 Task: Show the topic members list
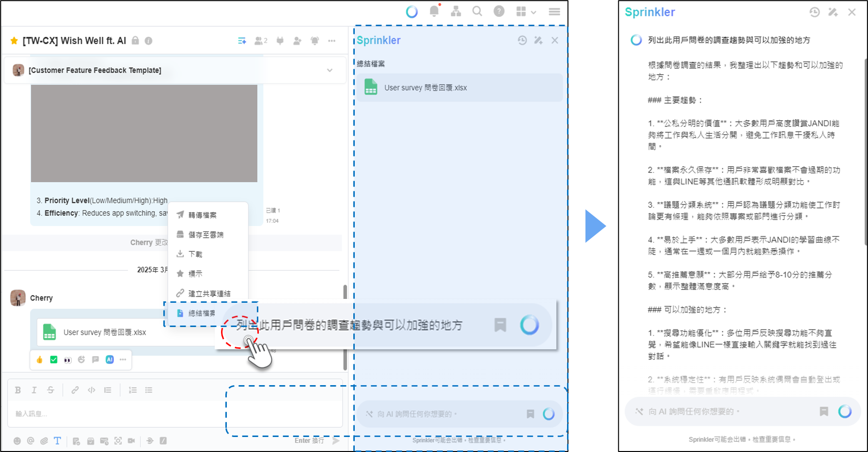(x=261, y=41)
